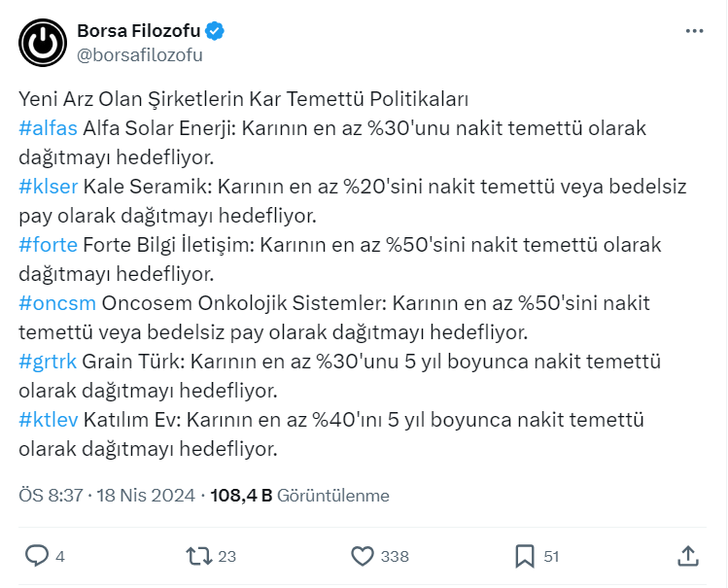Screen dimensions: 728x588
Task: Open the @borsafilozofu handle link
Action: (139, 54)
